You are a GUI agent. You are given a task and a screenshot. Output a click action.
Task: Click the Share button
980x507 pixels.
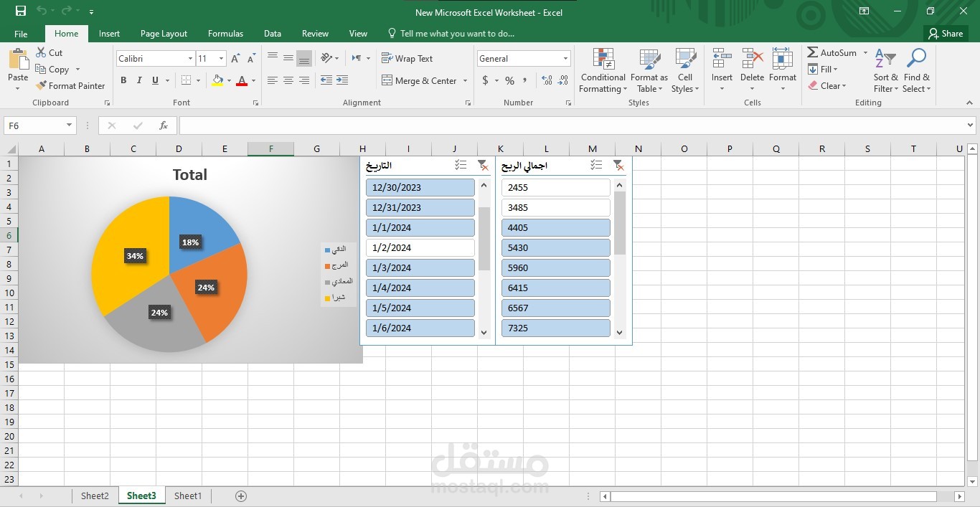(945, 34)
